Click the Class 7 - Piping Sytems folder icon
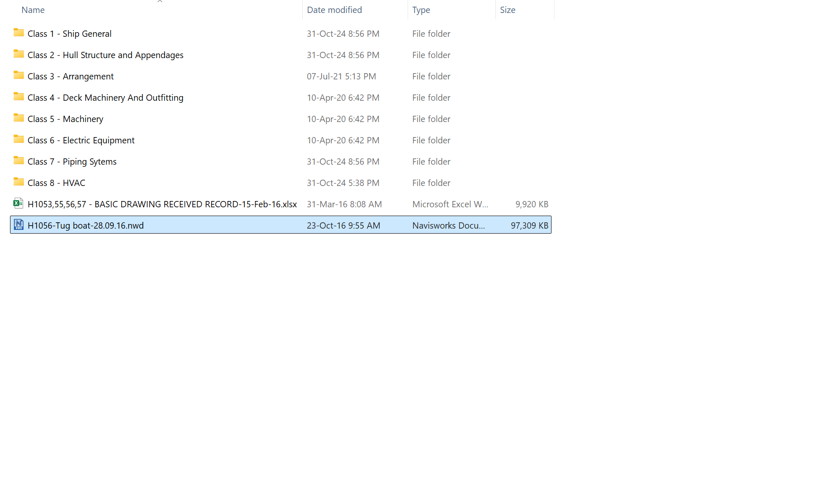The width and height of the screenshot is (817, 504). coord(18,161)
